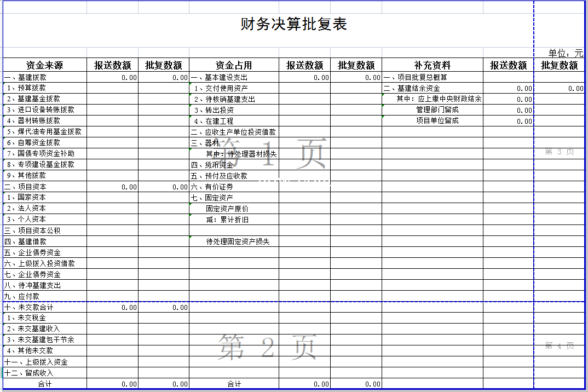Click the 5、煤代油专用基金拨款 cell
This screenshot has height=392, width=588.
(44, 131)
